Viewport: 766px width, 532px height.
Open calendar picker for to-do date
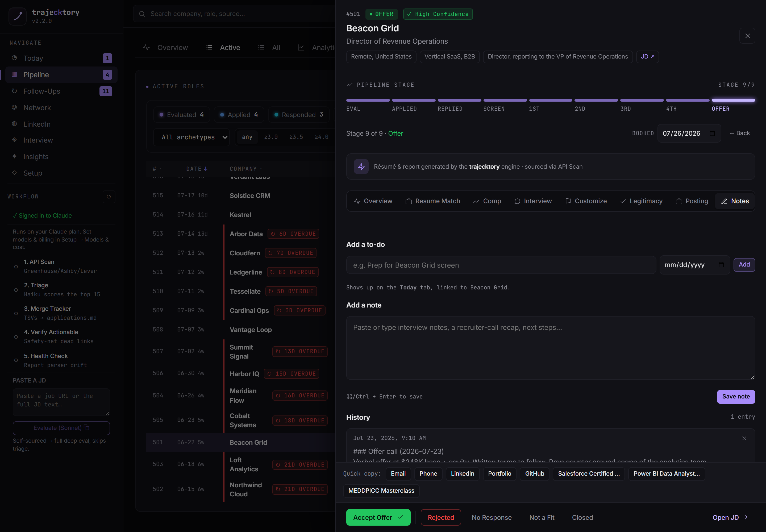point(721,265)
